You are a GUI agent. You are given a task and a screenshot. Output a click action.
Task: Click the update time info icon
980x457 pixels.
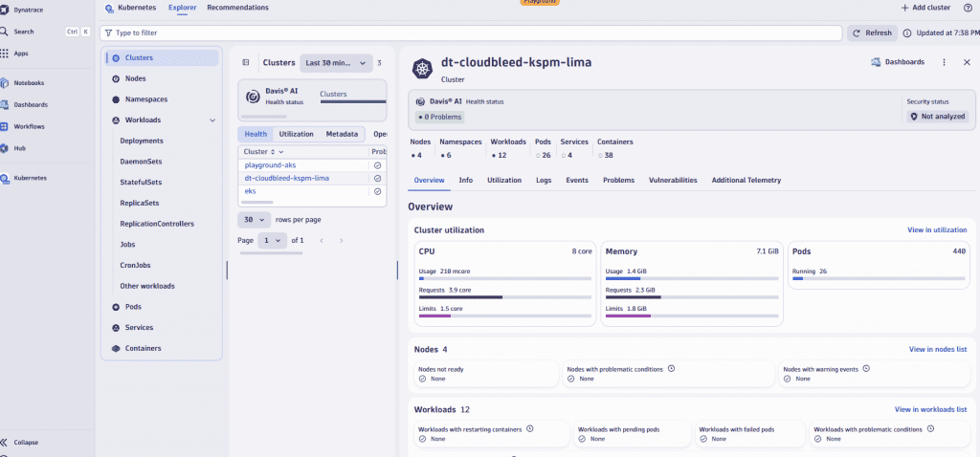click(907, 33)
